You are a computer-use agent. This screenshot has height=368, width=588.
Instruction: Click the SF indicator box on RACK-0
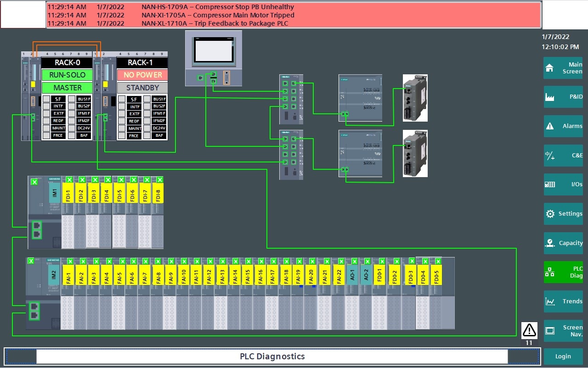point(46,99)
